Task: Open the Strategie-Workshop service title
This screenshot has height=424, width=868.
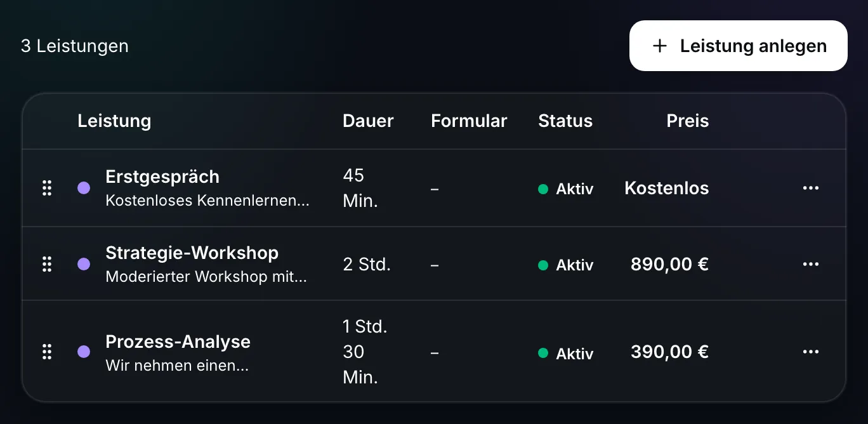Action: tap(192, 253)
